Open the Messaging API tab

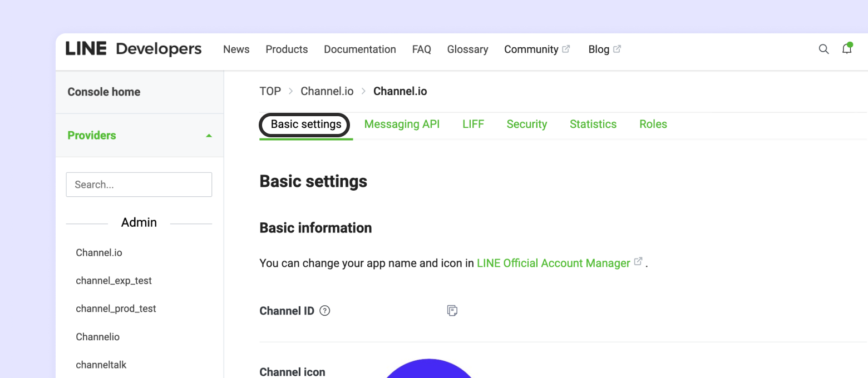coord(402,124)
